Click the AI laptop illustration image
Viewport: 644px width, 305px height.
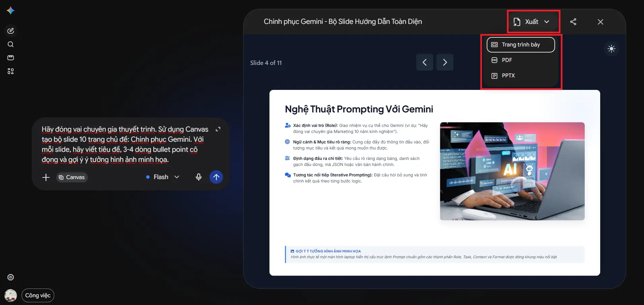pos(512,171)
